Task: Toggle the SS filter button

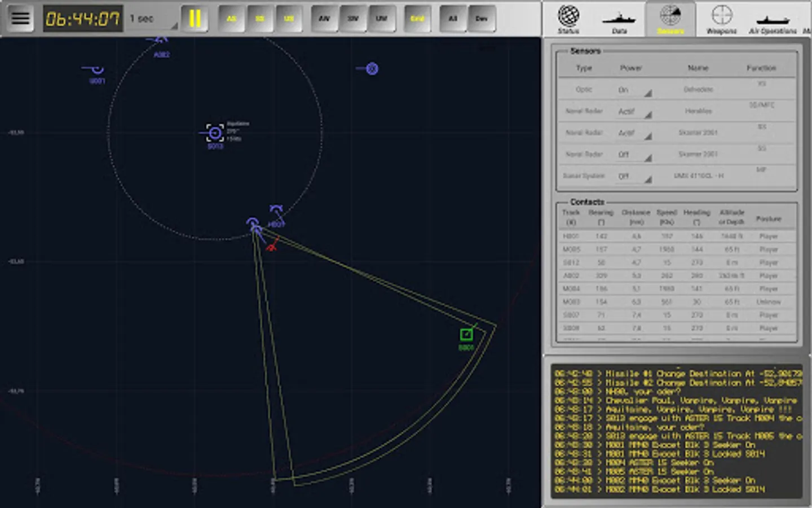Action: pos(260,19)
